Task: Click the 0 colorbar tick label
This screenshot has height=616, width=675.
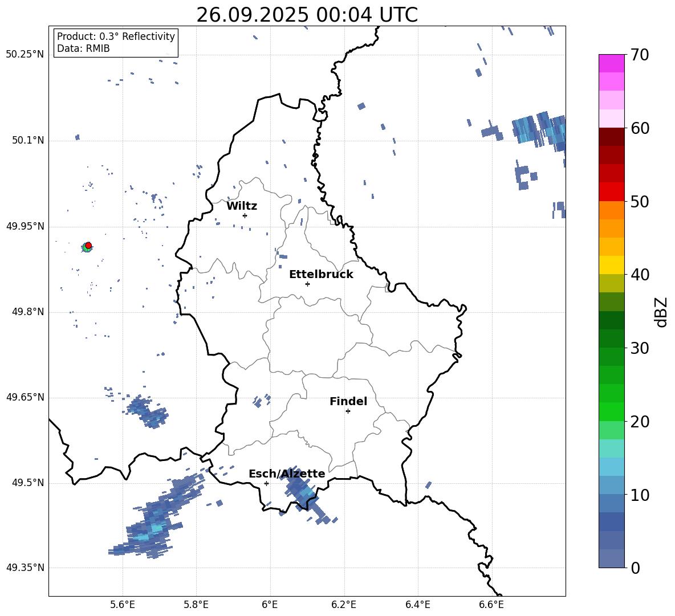Action: 636,568
